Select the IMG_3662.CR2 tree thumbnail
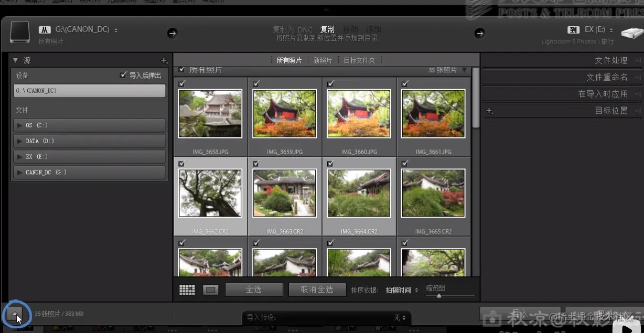The height and width of the screenshot is (333, 644). pos(210,193)
